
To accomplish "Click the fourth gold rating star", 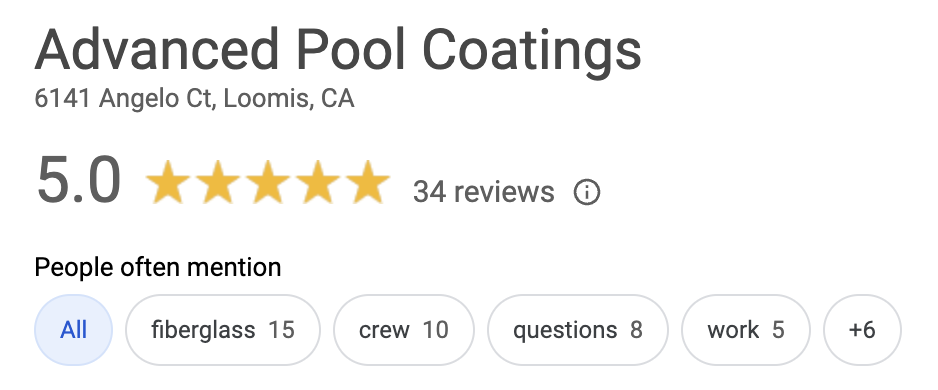I will pos(317,182).
